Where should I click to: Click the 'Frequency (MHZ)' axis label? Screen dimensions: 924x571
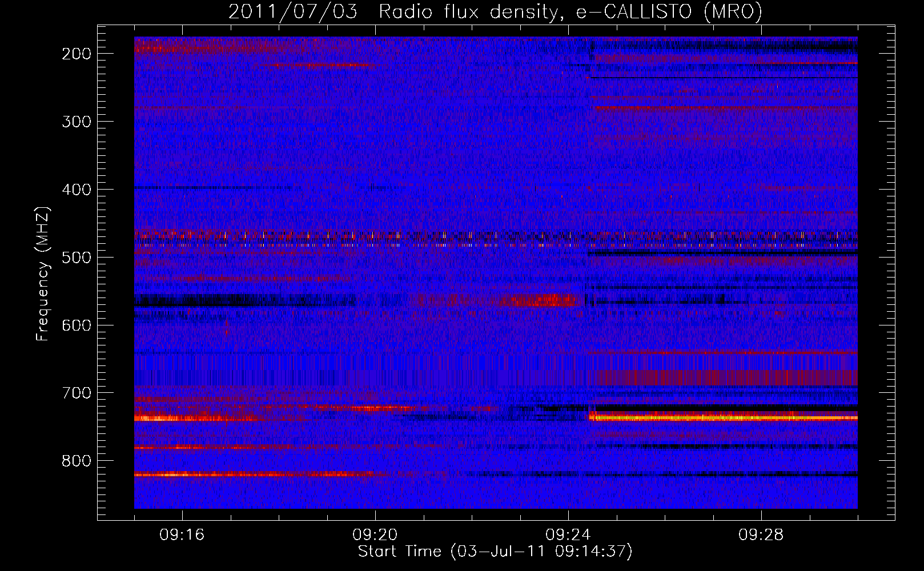43,274
